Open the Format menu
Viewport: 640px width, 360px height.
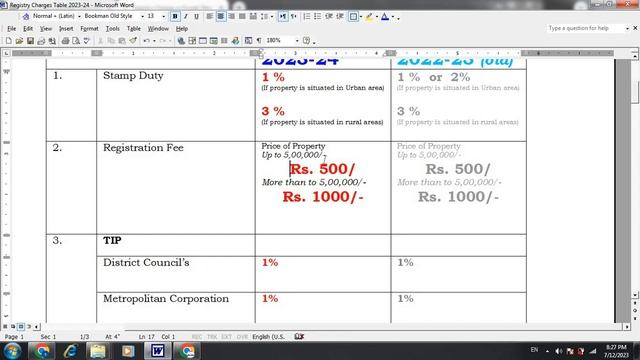point(89,29)
